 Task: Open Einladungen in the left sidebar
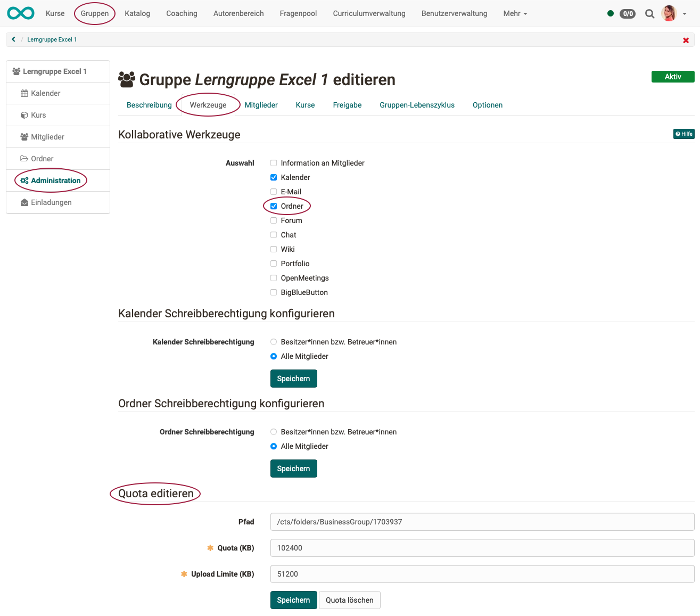click(x=51, y=202)
